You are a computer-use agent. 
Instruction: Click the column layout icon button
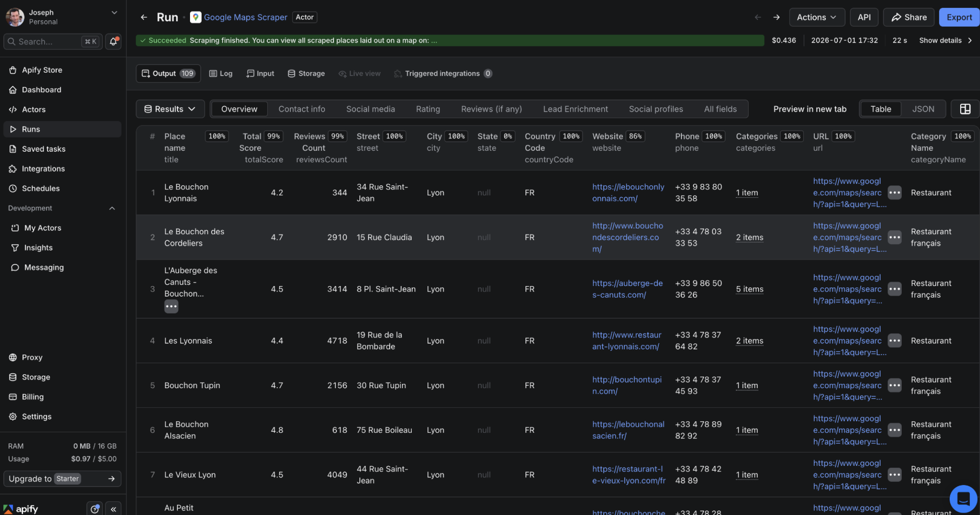point(965,109)
